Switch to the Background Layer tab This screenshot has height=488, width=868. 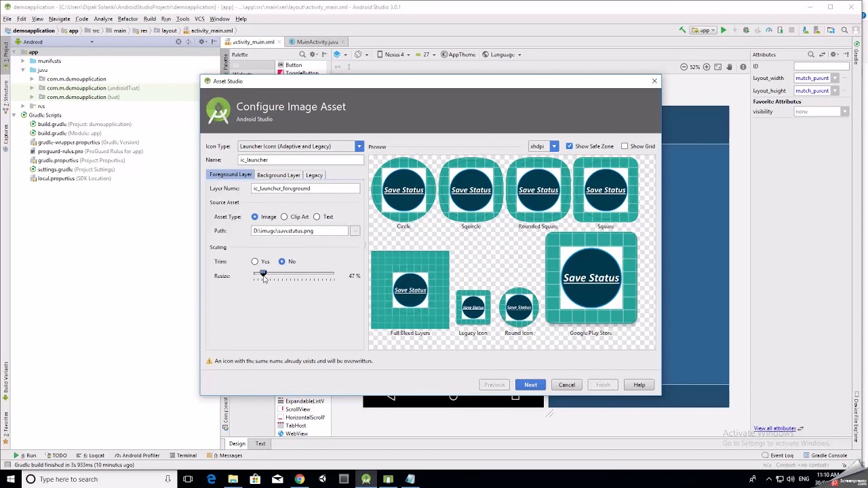tap(278, 175)
